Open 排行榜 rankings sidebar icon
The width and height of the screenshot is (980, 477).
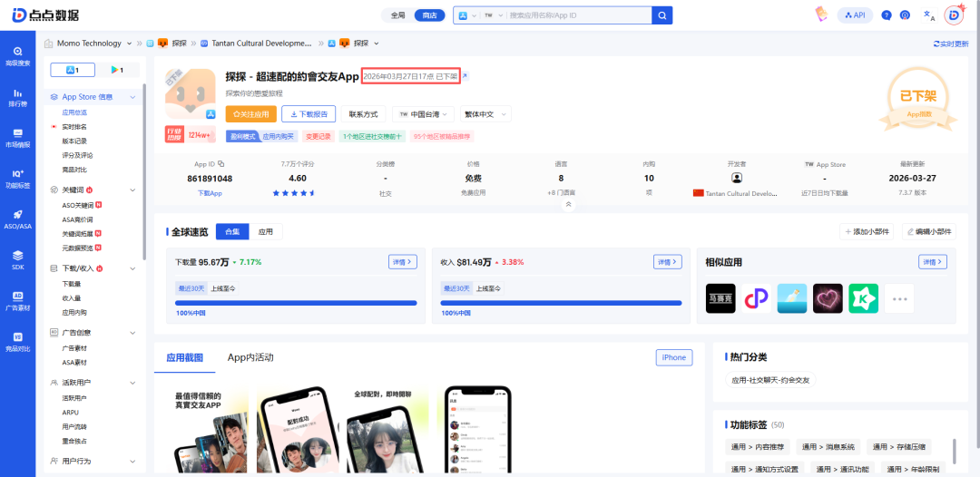coord(17,97)
